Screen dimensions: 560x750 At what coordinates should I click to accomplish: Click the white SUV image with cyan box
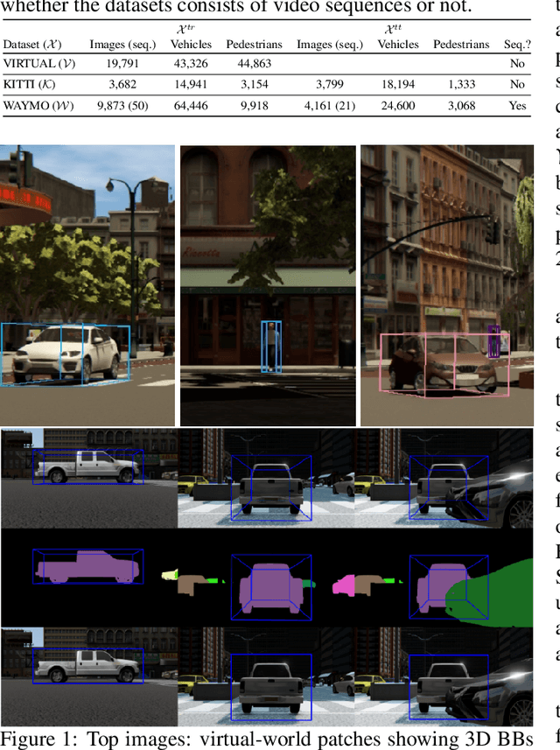(87, 285)
